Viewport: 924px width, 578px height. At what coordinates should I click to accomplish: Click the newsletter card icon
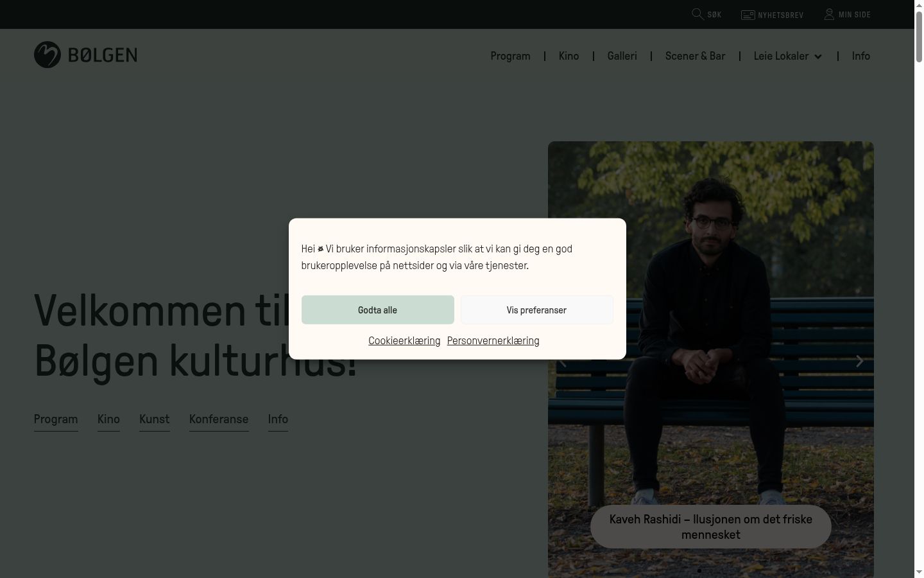[748, 15]
